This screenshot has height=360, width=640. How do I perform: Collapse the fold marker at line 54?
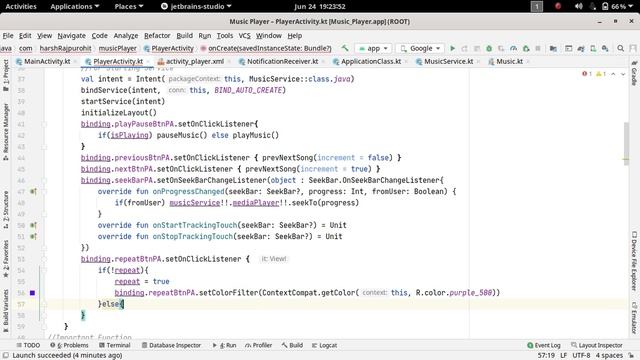pyautogui.click(x=44, y=270)
